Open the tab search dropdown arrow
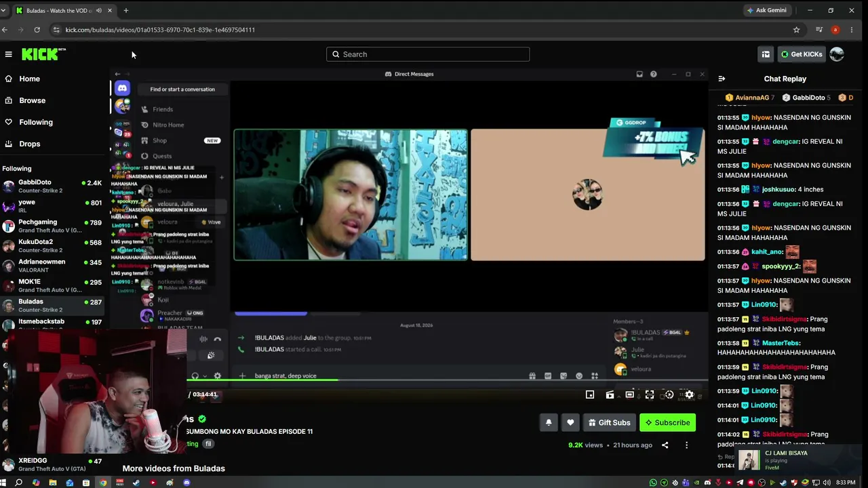Image resolution: width=868 pixels, height=488 pixels. coord(3,10)
